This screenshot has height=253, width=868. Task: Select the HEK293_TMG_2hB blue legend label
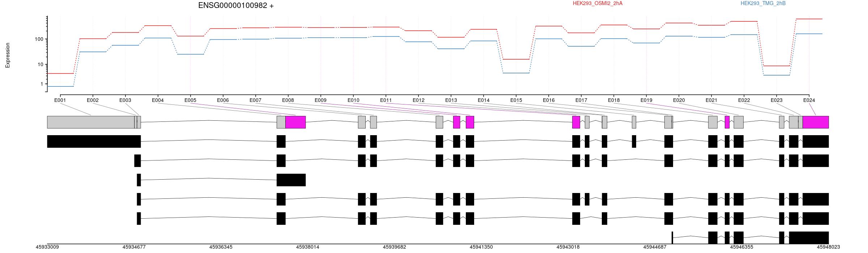pos(763,3)
